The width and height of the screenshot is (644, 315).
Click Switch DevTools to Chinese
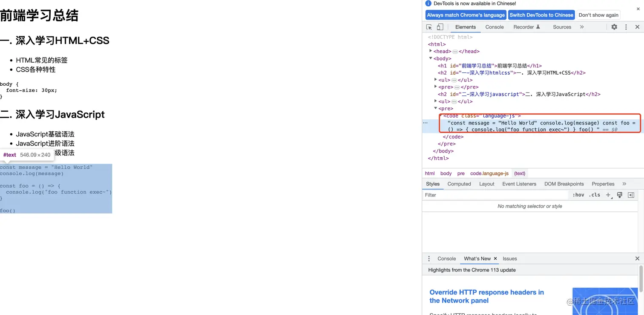[x=541, y=15]
